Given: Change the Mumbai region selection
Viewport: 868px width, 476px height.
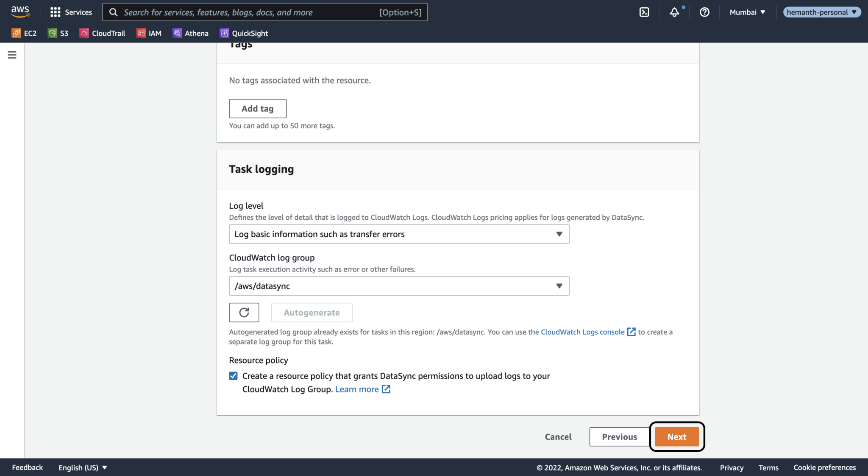Looking at the screenshot, I should point(747,12).
